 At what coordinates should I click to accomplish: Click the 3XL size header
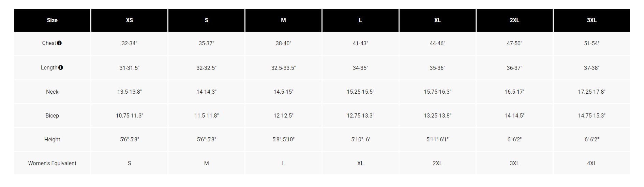(x=591, y=20)
